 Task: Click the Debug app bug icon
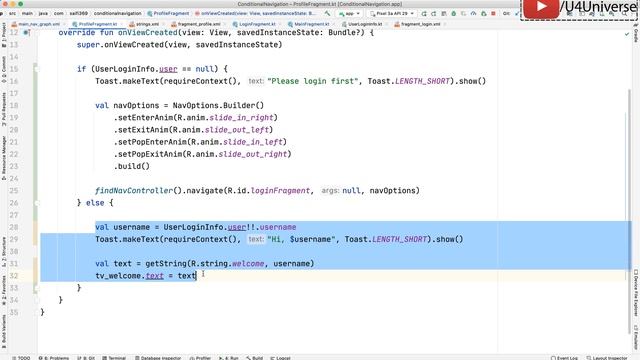[453, 13]
